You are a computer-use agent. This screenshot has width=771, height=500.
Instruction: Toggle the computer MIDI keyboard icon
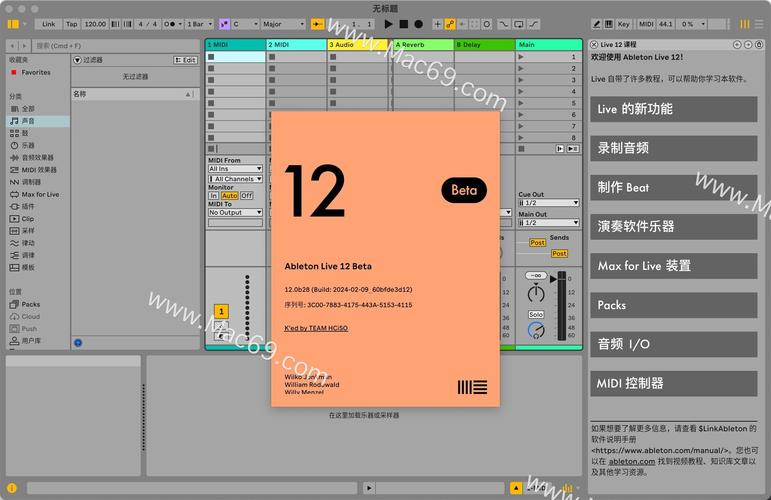[x=609, y=24]
